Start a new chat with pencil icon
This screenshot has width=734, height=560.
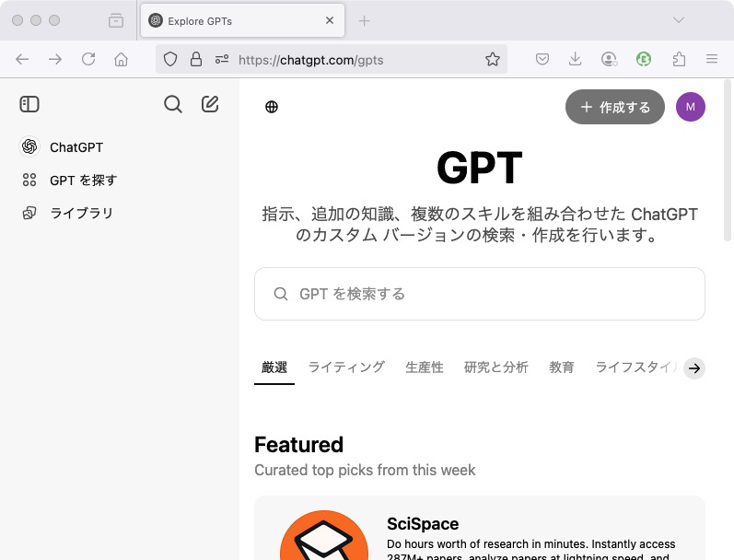210,104
